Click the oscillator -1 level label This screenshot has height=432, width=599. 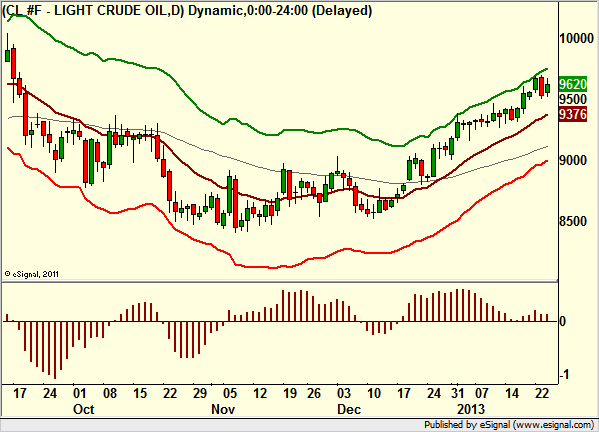564,375
